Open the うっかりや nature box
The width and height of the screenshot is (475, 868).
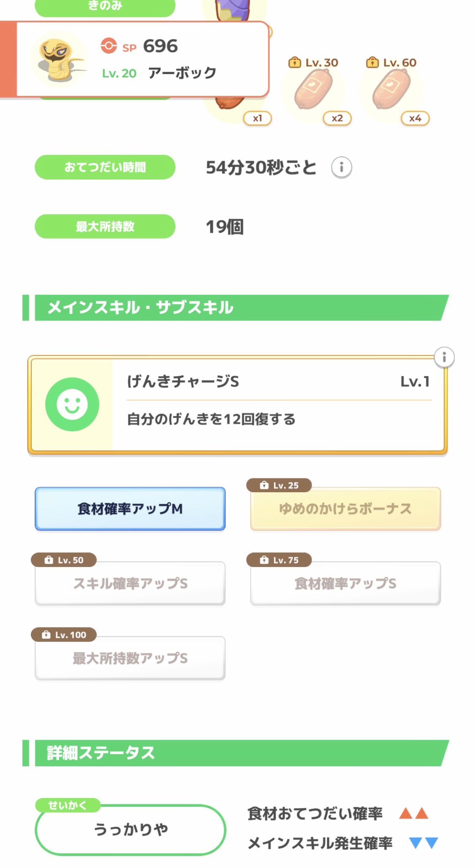(130, 830)
